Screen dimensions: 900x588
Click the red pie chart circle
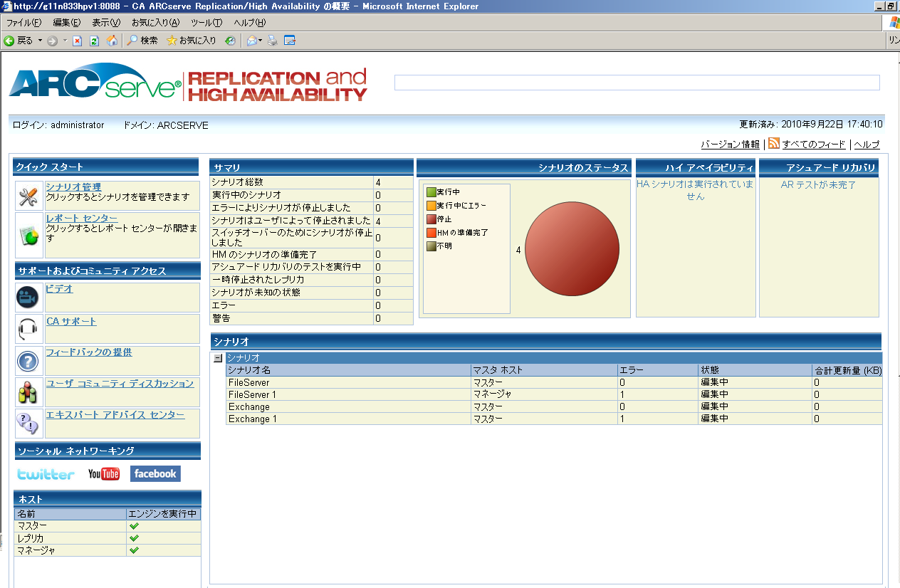click(x=572, y=249)
